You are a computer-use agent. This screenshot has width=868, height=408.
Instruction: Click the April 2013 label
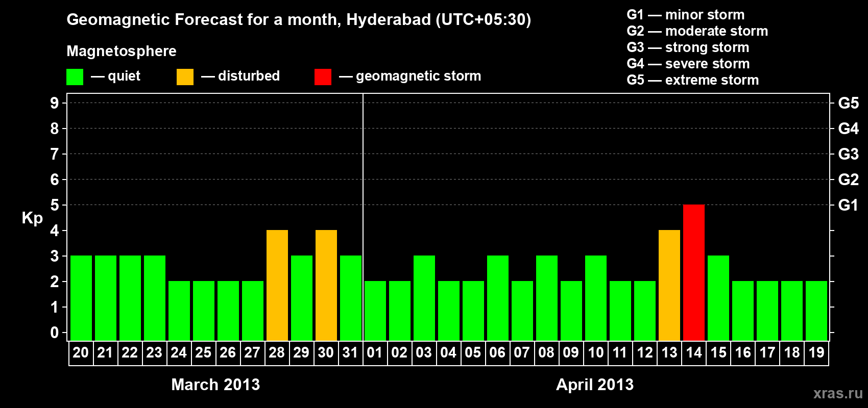(595, 385)
